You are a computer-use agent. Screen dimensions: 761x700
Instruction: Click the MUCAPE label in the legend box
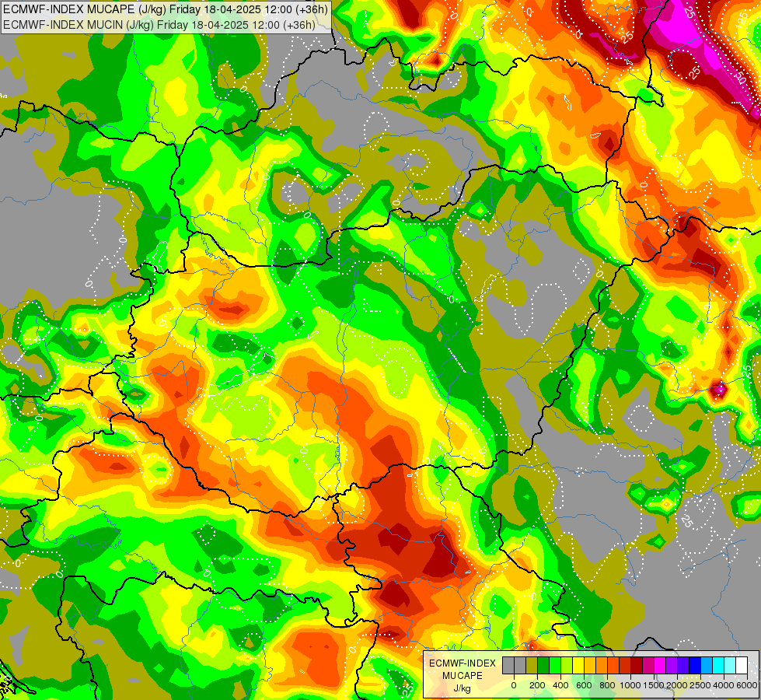(463, 676)
